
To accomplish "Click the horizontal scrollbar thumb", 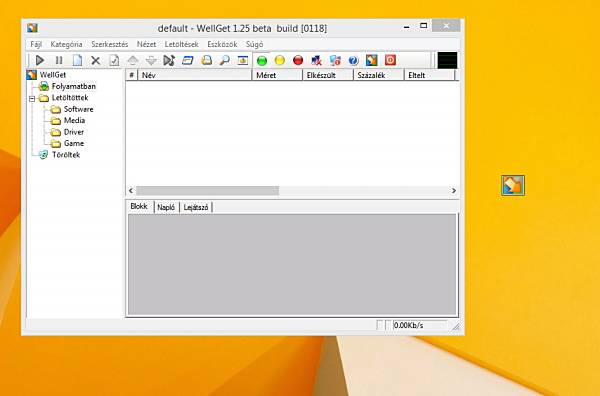I will (x=207, y=191).
